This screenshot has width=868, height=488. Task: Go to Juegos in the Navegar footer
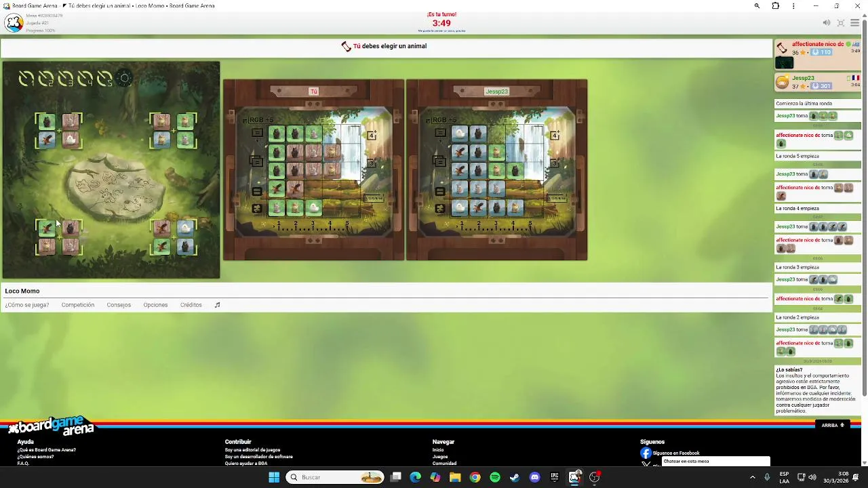[440, 457]
